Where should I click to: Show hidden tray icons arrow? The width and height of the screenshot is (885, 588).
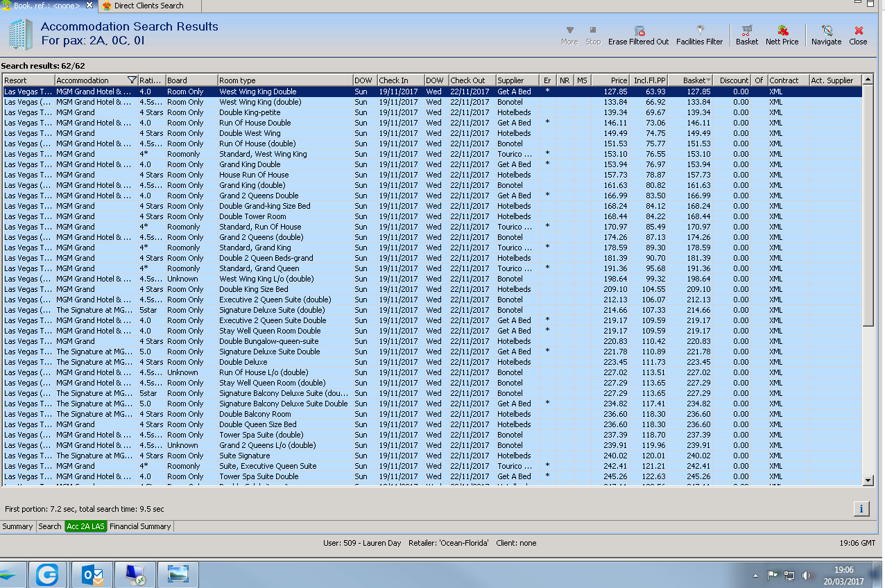[756, 576]
